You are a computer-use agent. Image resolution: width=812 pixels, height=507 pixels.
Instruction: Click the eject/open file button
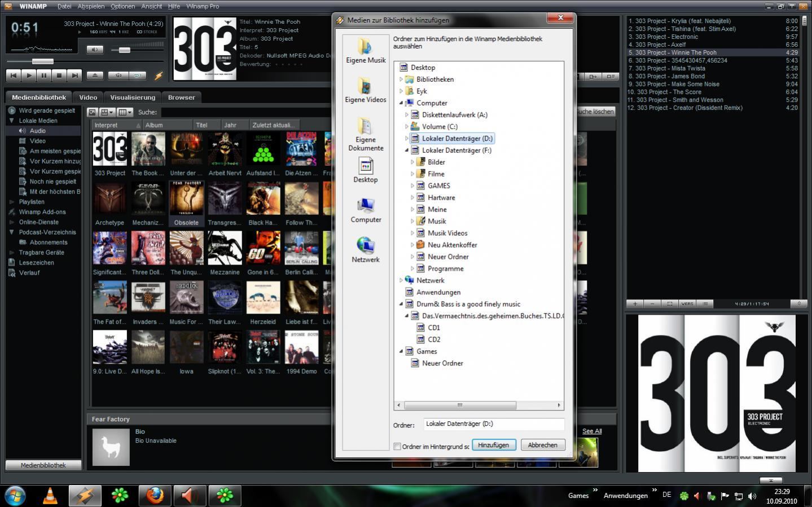pos(95,75)
